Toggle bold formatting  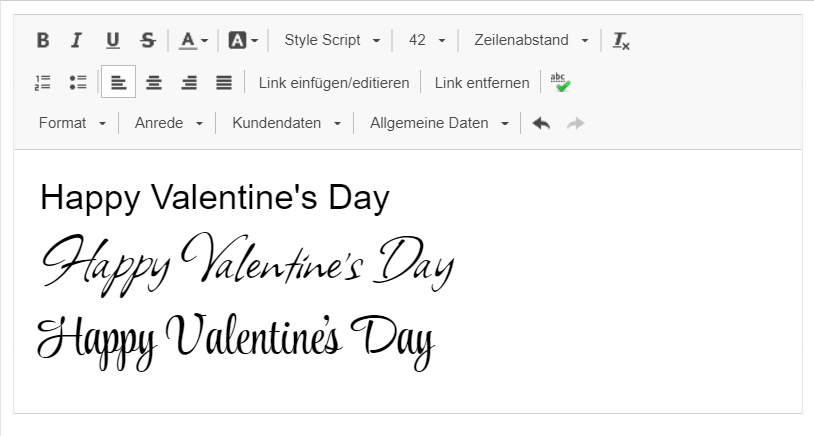point(43,40)
